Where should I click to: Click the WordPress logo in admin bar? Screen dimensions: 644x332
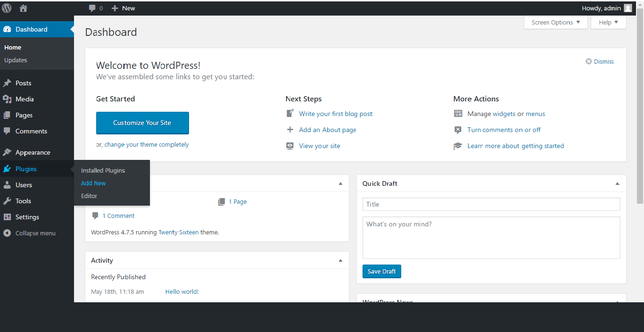(7, 8)
